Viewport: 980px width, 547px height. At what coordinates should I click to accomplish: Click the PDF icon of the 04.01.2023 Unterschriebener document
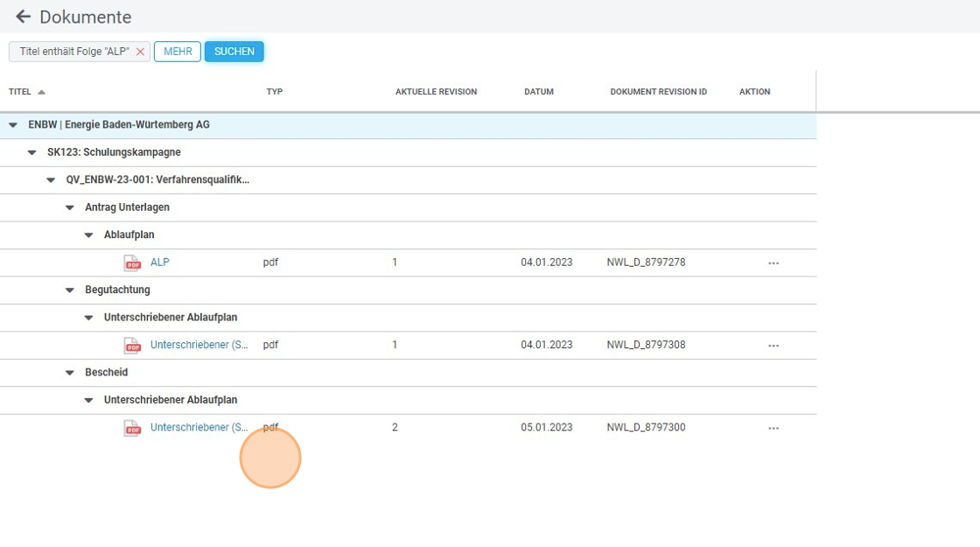[x=132, y=346]
